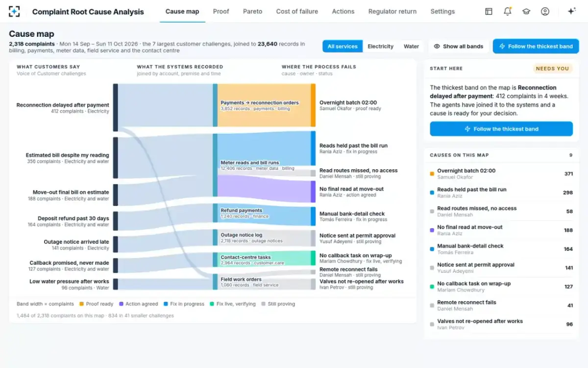The image size is (588, 368).
Task: Open Overnight batch 02:00 in causes list
Action: click(501, 174)
